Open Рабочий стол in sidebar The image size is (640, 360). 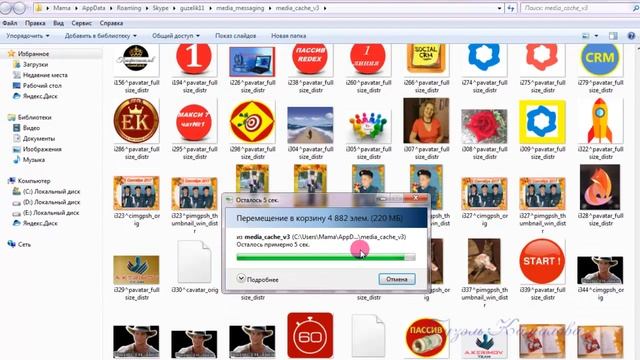pos(42,86)
